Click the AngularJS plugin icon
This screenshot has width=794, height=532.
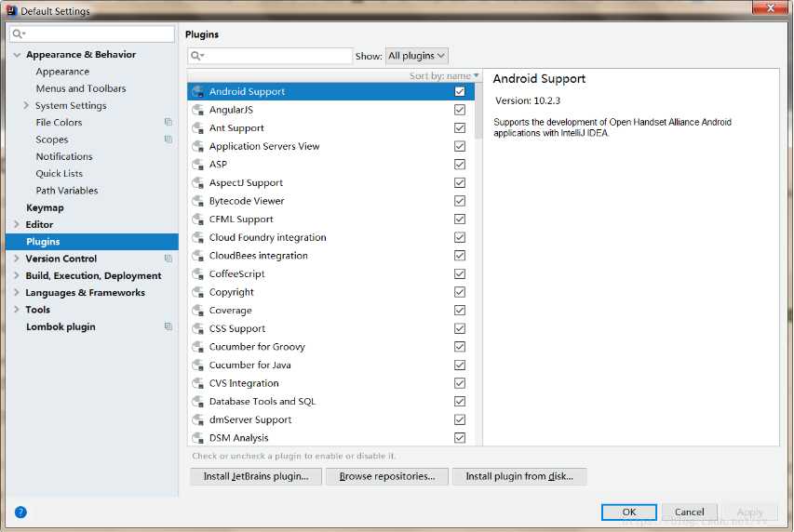(x=198, y=110)
